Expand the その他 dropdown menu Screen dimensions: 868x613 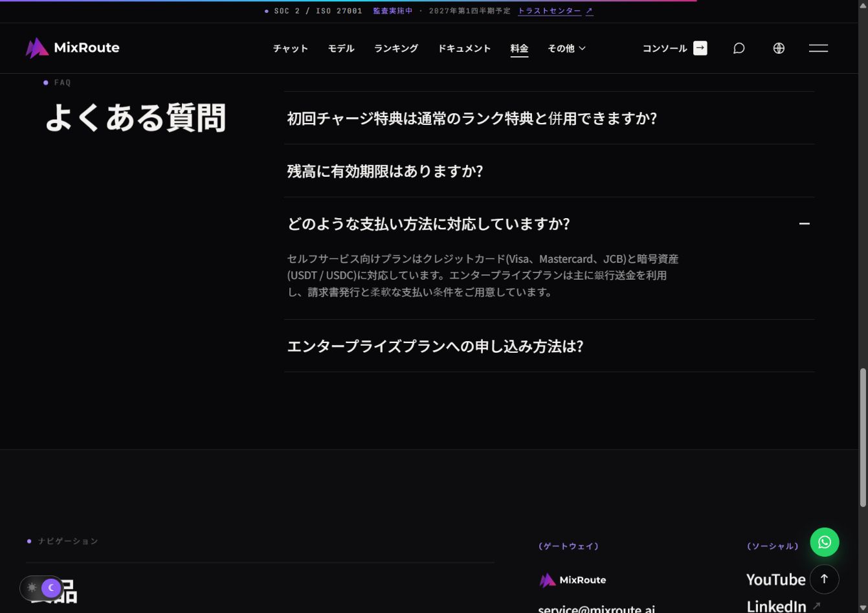[x=566, y=49]
